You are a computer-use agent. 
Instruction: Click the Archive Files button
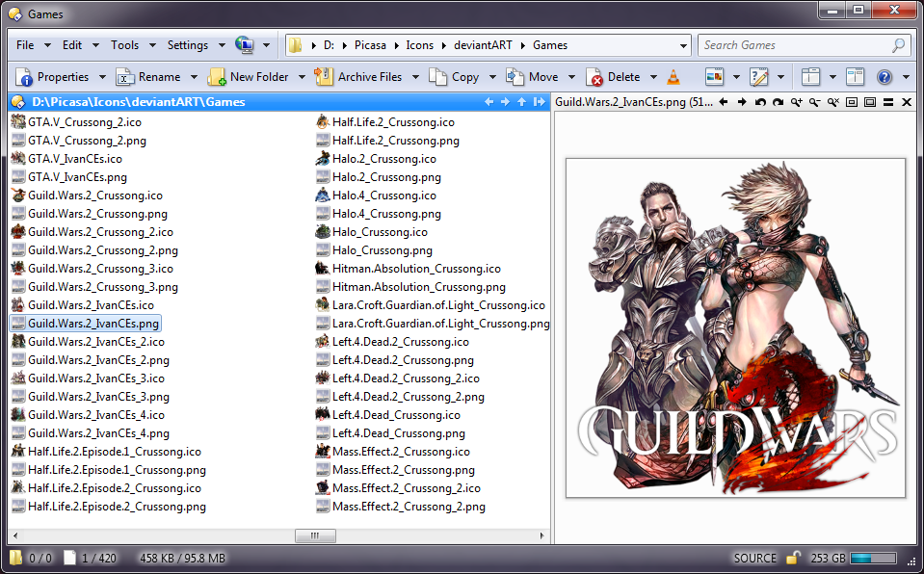pos(358,77)
